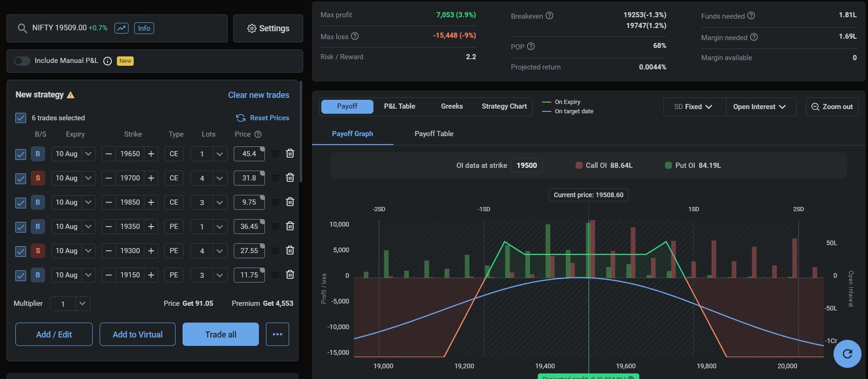Switch the 19700 row S toggle to buy
868x379 pixels.
(38, 178)
